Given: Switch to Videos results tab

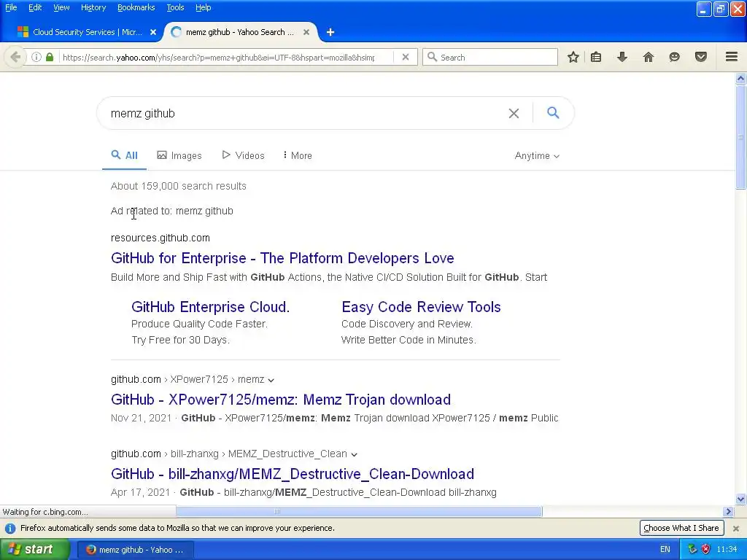Looking at the screenshot, I should [x=244, y=156].
